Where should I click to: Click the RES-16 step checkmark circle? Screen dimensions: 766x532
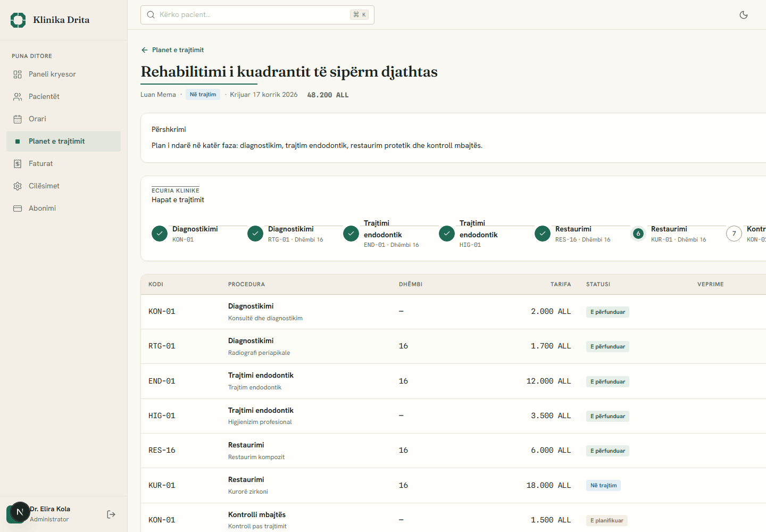click(x=543, y=234)
